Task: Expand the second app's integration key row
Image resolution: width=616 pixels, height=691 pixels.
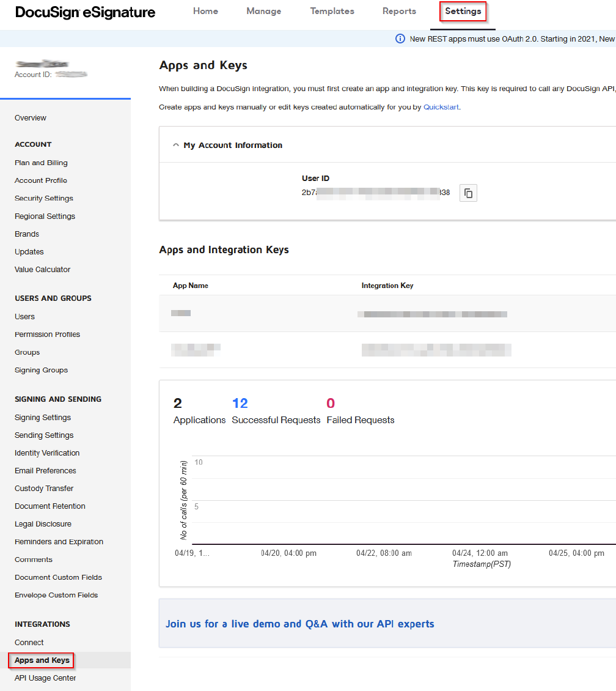Action: pyautogui.click(x=436, y=349)
